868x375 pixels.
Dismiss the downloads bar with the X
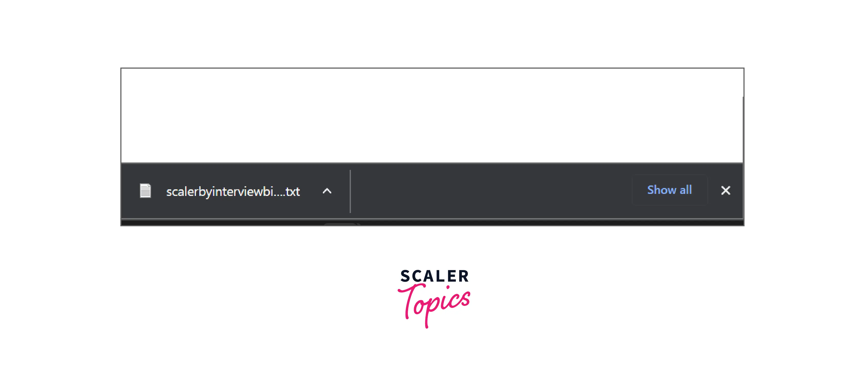pyautogui.click(x=726, y=190)
